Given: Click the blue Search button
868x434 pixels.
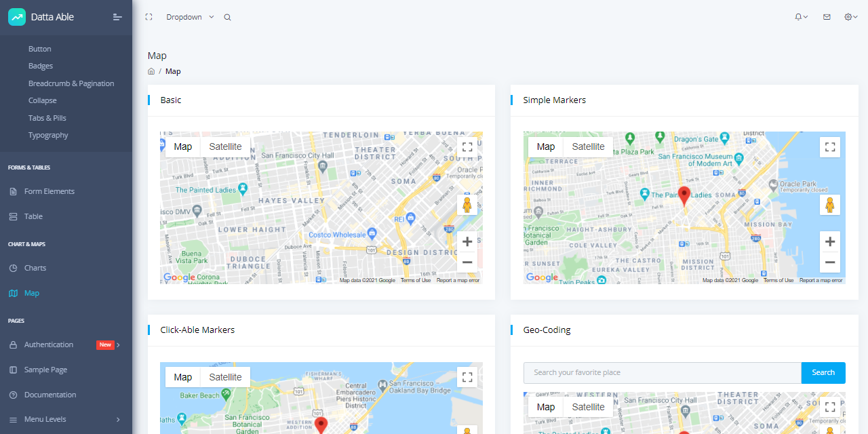Looking at the screenshot, I should (x=823, y=372).
